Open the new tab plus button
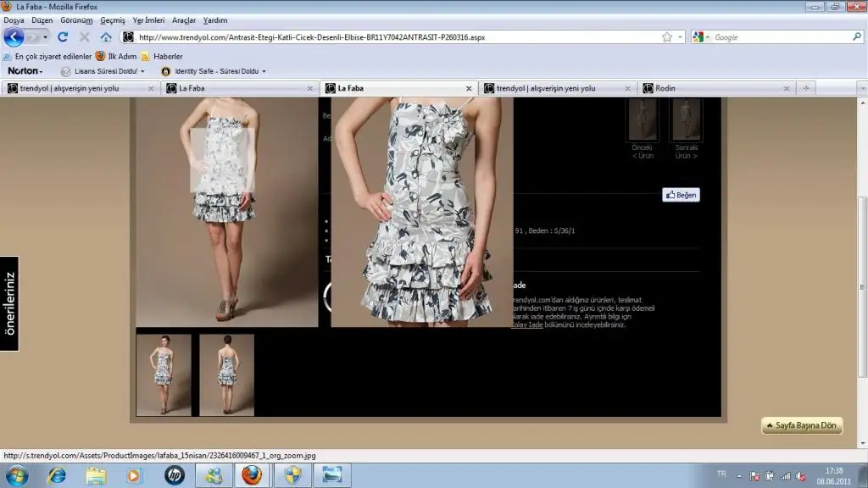868x488 pixels. click(806, 88)
